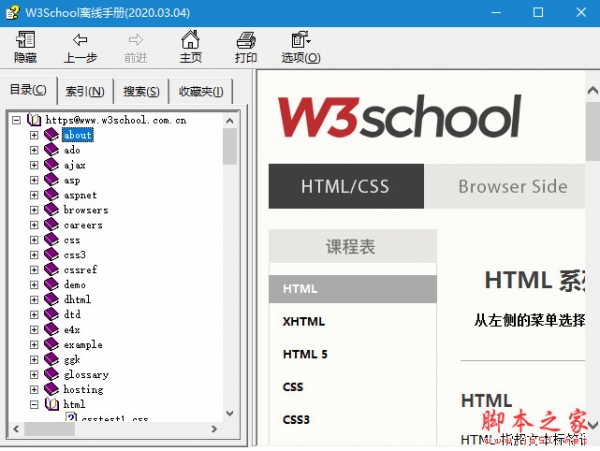Click the tree's horizontal scrollbar thumb
600x451 pixels.
tap(50, 429)
